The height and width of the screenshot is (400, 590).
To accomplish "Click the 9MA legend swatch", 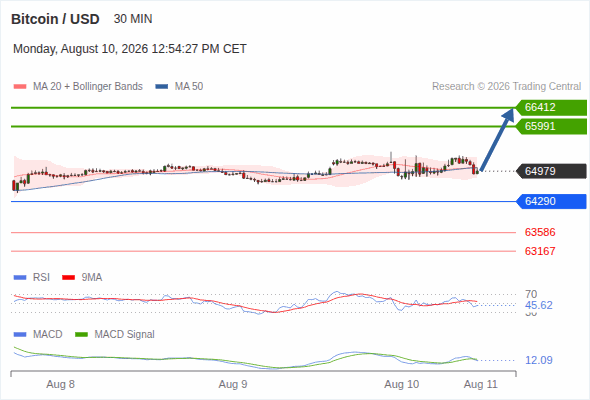I will coord(68,278).
